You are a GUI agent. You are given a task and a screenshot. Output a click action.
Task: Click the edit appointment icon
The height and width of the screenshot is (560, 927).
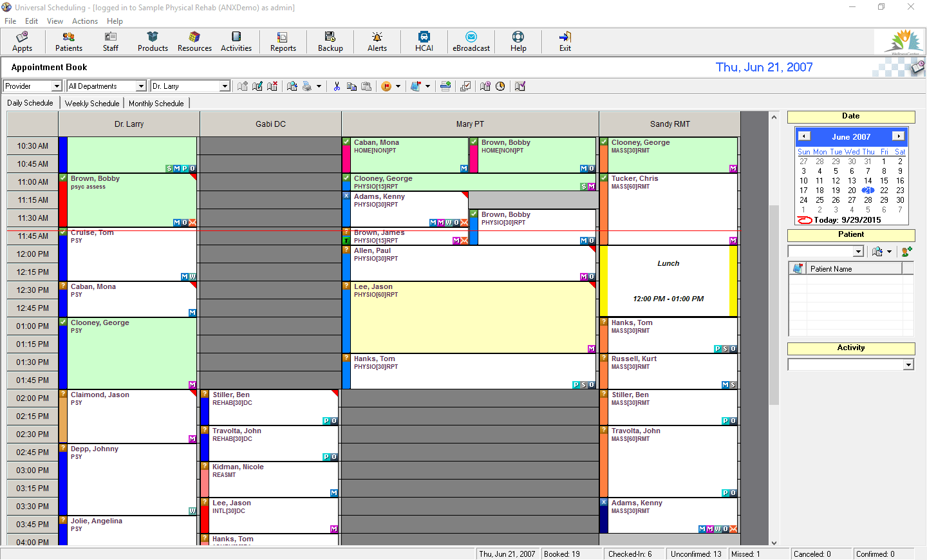click(257, 86)
